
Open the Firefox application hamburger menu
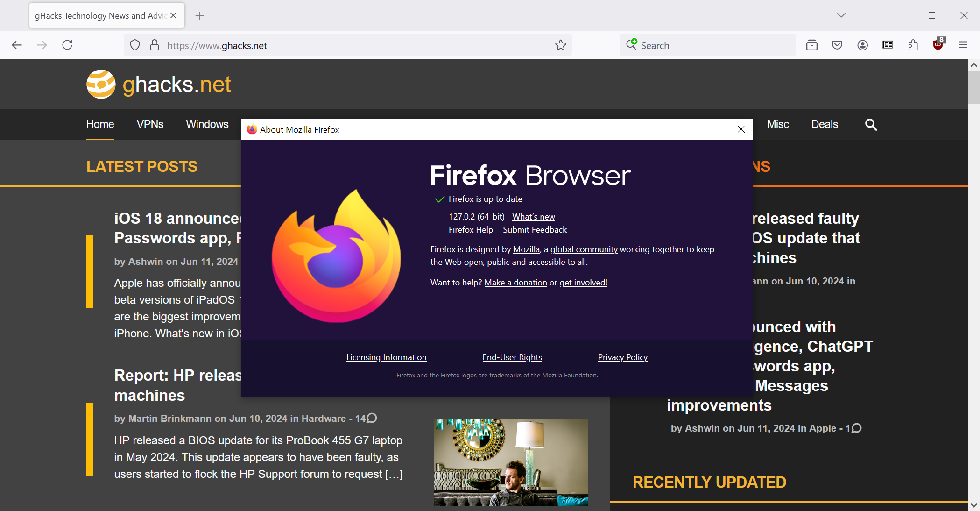click(x=963, y=45)
